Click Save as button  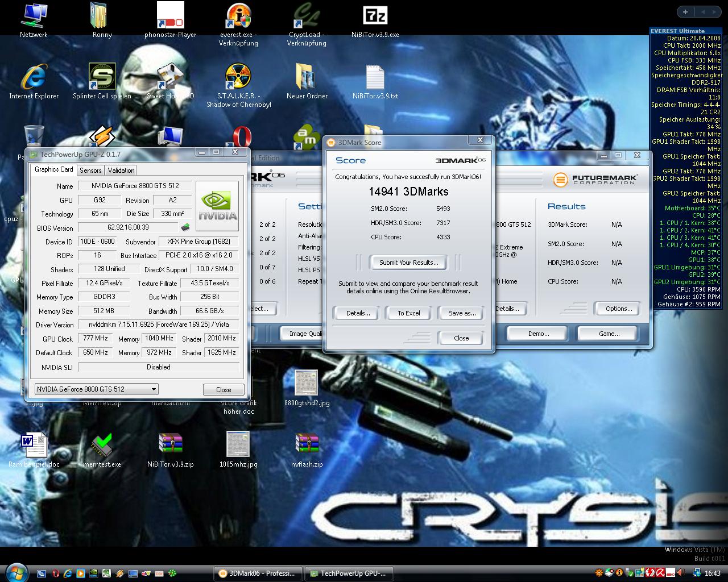(x=462, y=313)
